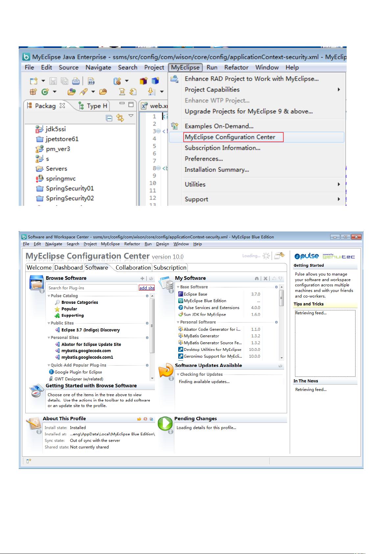Switch to the Type H hierarchy tab

tap(93, 106)
